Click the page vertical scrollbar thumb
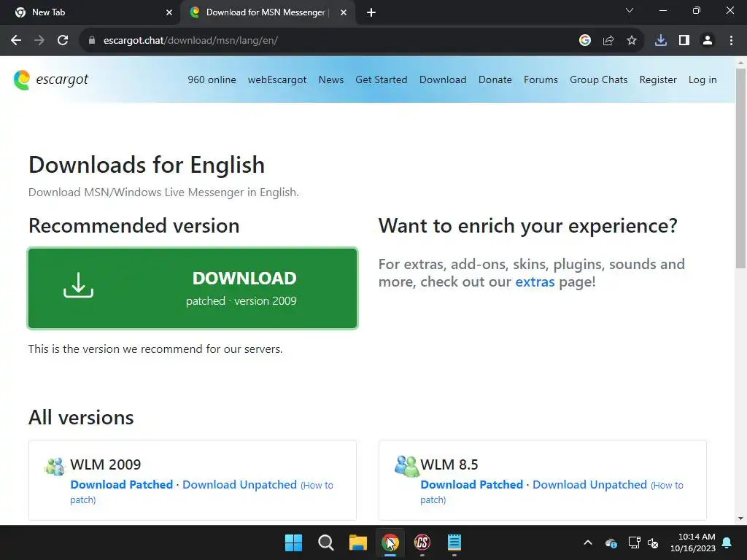Viewport: 747px width, 560px height. pos(741,168)
